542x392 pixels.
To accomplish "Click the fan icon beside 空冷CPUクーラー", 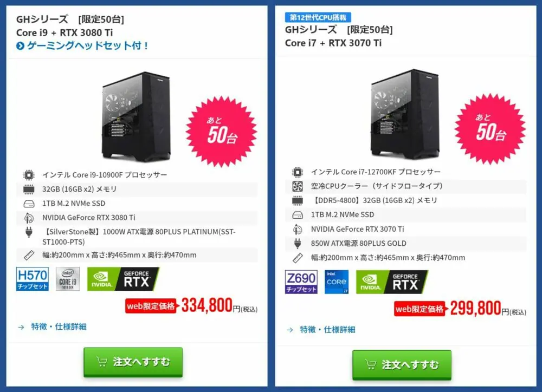I will pyautogui.click(x=298, y=186).
